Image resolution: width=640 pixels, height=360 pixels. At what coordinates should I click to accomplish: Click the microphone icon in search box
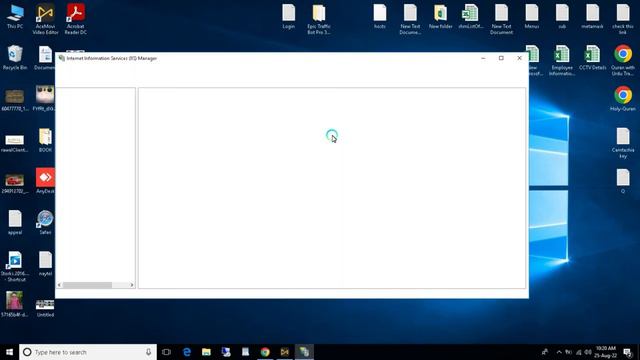pos(149,352)
